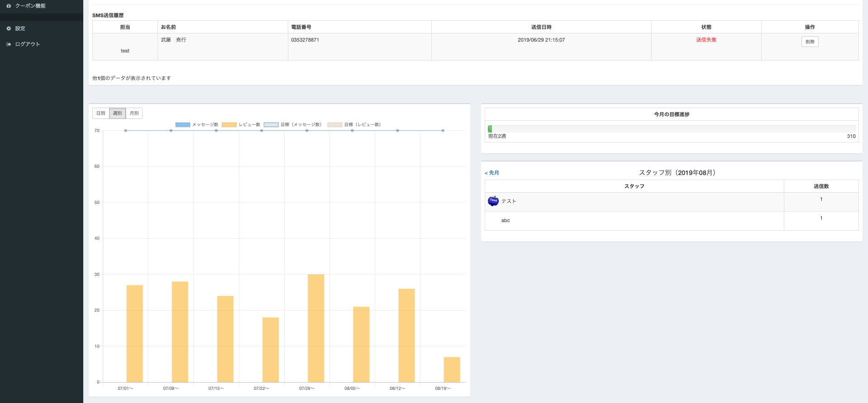Click the 送信失敗 status text

click(706, 40)
